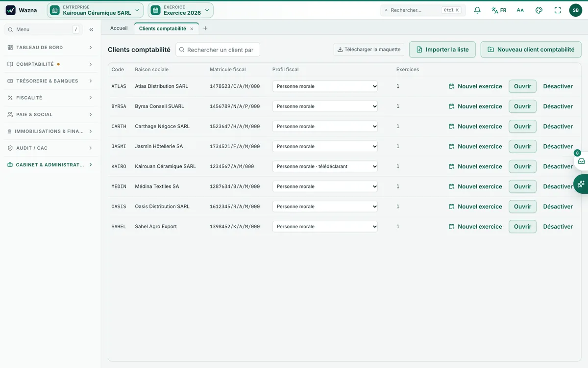Launch the AI assistant sparkle button
Screen dimensions: 588x368
(581, 184)
